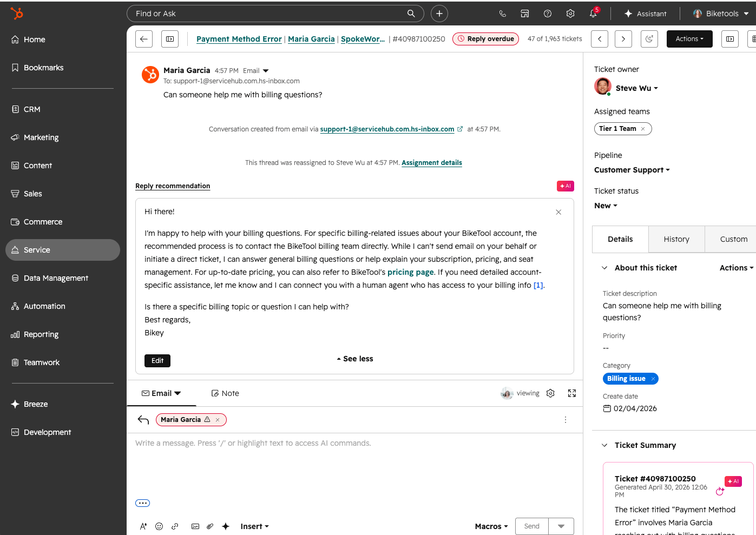The width and height of the screenshot is (756, 535).
Task: Collapse the Ticket Summary section
Action: tap(604, 445)
